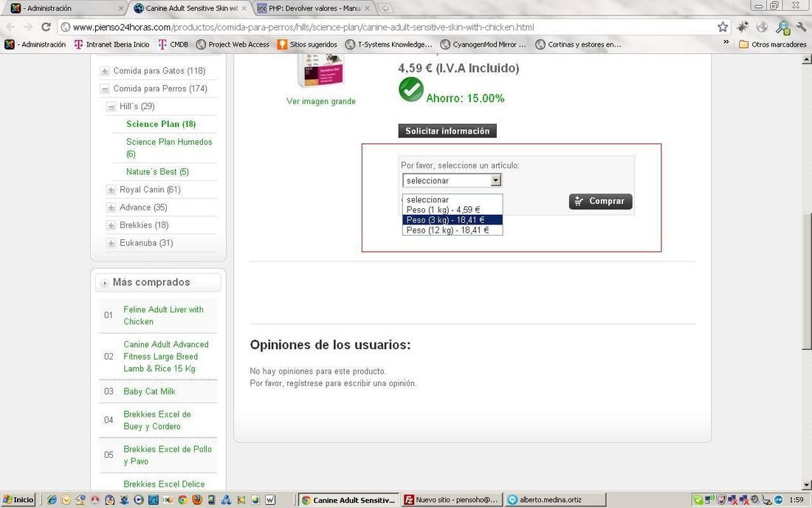Switch to alberto.medina.ortiz taskbar window

pos(555,500)
